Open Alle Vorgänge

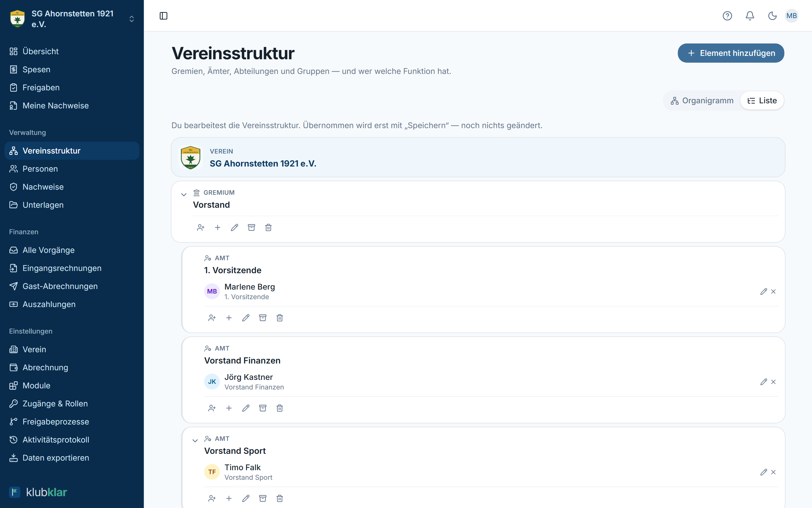(72, 250)
